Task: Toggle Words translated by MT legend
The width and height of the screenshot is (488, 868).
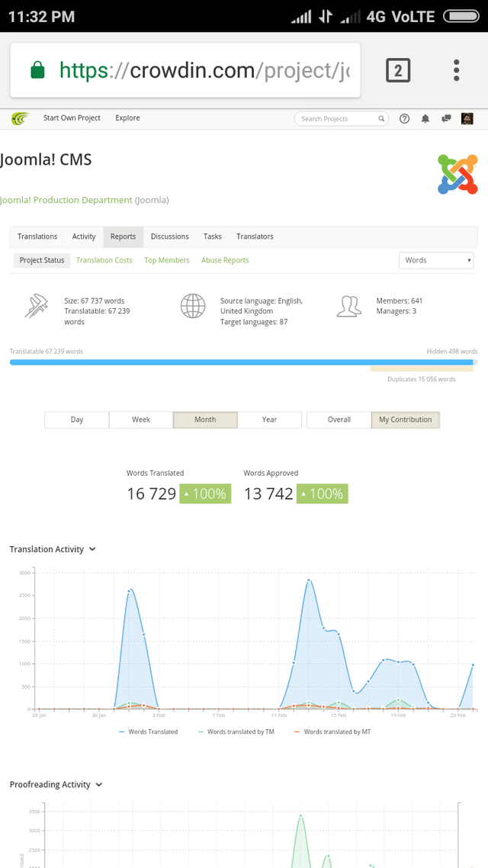Action: 332,731
